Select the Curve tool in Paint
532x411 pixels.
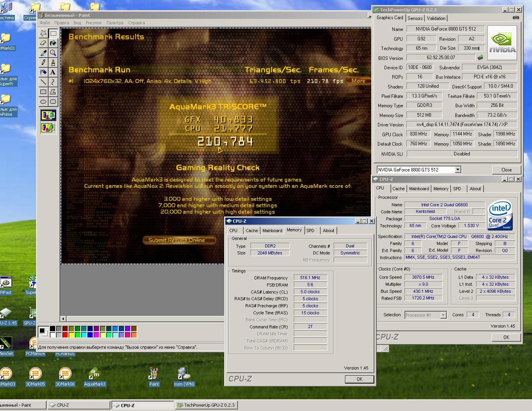(53, 82)
